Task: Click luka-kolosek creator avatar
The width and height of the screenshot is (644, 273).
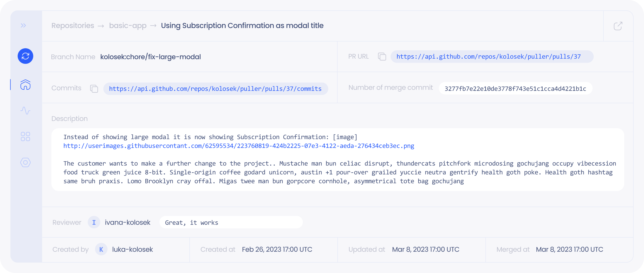Action: [101, 249]
